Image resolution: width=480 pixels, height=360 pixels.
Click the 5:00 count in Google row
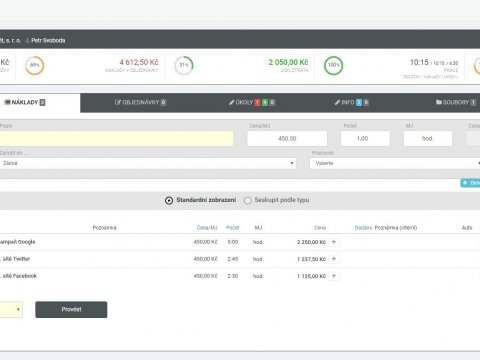(x=233, y=242)
